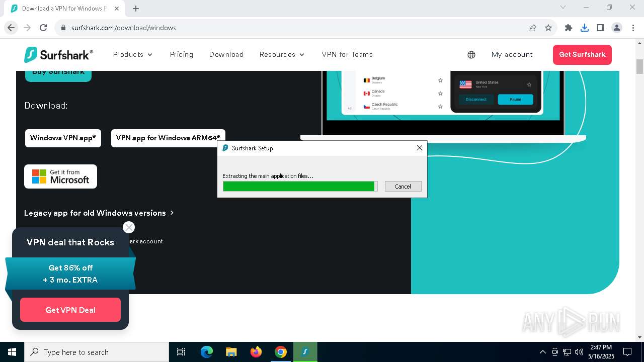Viewport: 644px width, 362px height.
Task: Expand the Resources menu
Action: pos(282,54)
